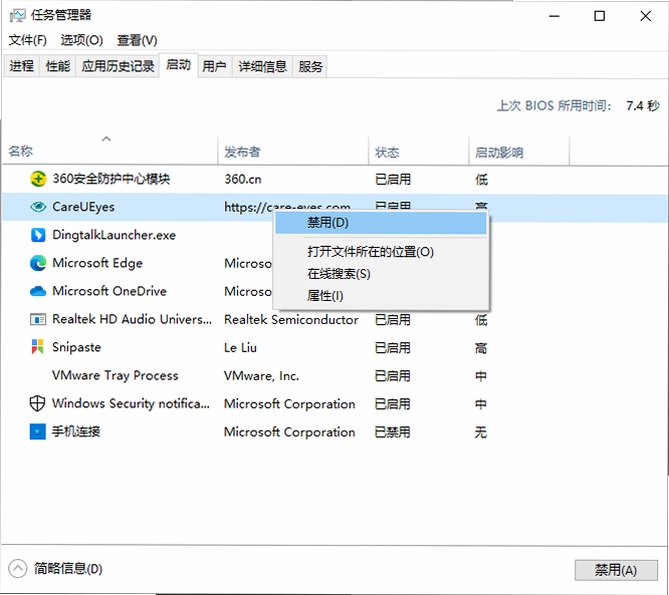The height and width of the screenshot is (595, 669).
Task: Close the Task Manager window
Action: click(x=646, y=16)
